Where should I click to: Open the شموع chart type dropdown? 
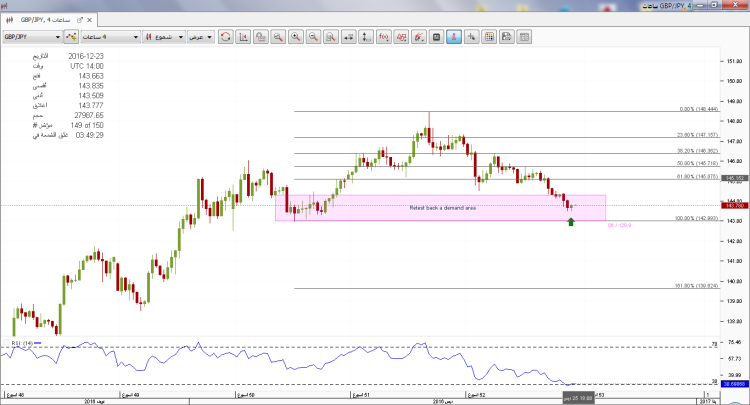[164, 37]
